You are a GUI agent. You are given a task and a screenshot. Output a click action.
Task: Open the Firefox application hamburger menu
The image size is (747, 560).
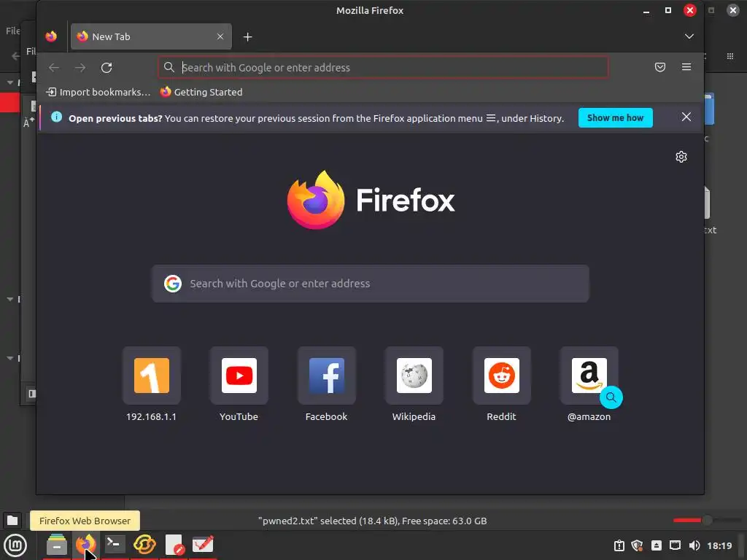(x=686, y=67)
